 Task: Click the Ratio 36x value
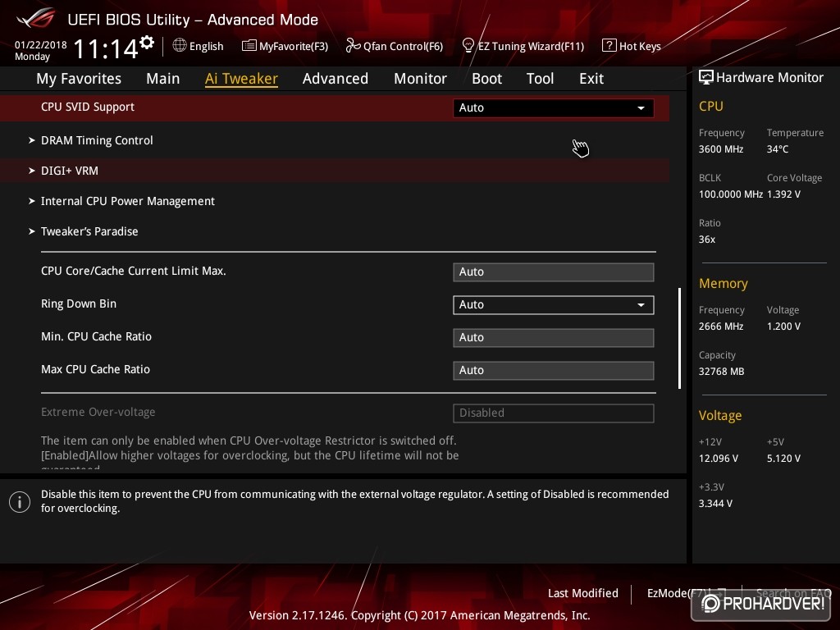(707, 240)
